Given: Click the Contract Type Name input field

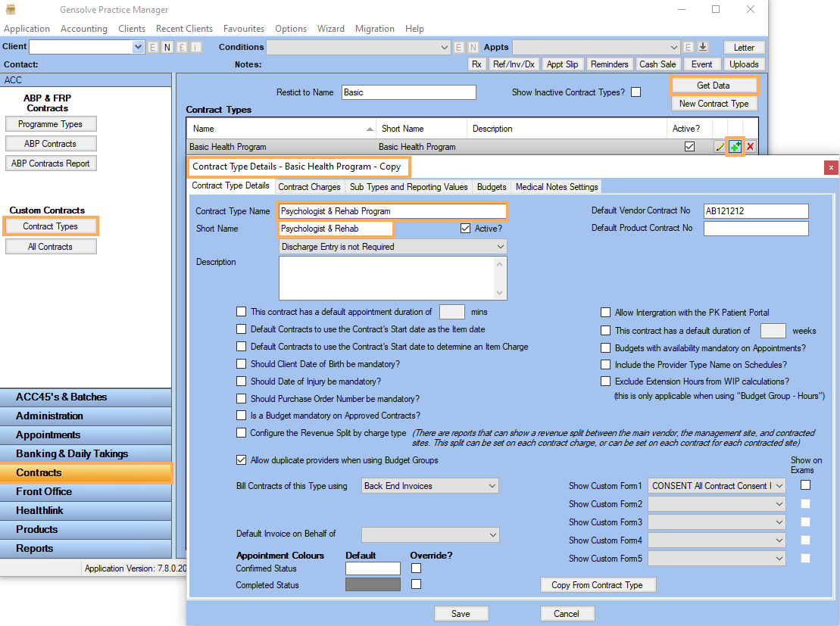Looking at the screenshot, I should click(x=392, y=211).
